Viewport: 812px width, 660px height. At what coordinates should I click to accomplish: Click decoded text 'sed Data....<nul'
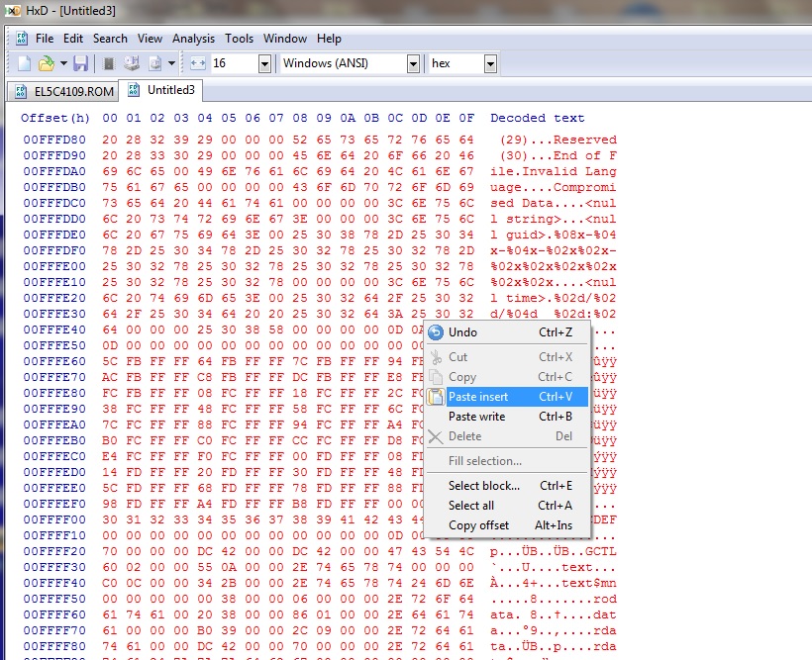[554, 203]
